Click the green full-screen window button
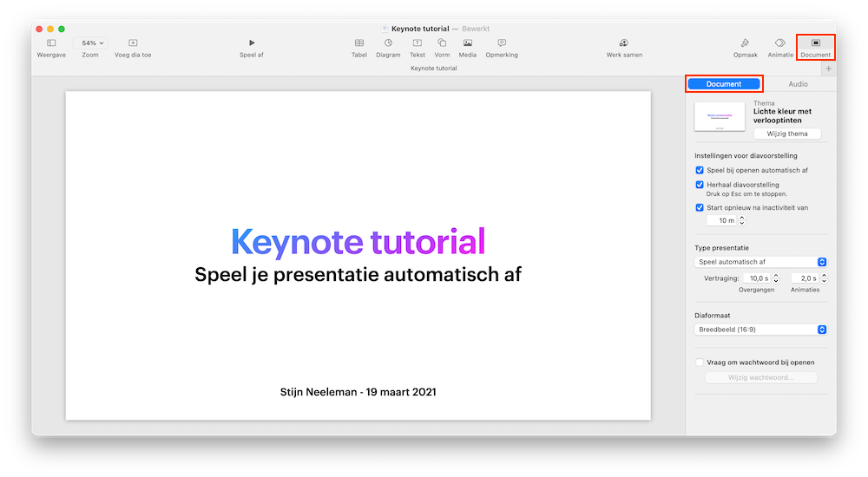The height and width of the screenshot is (477, 868). tap(62, 29)
